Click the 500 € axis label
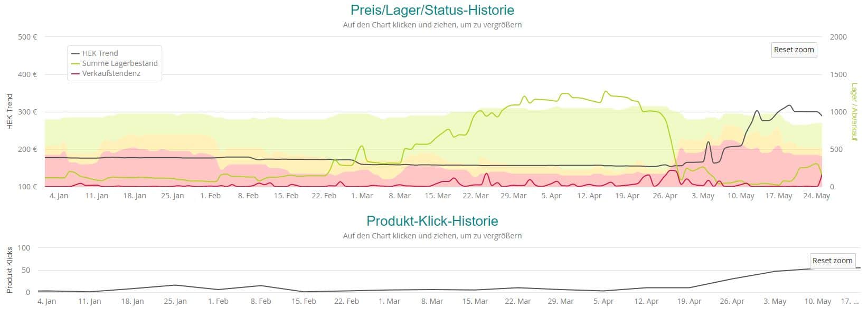Screen dimensions: 868x317 pos(27,37)
